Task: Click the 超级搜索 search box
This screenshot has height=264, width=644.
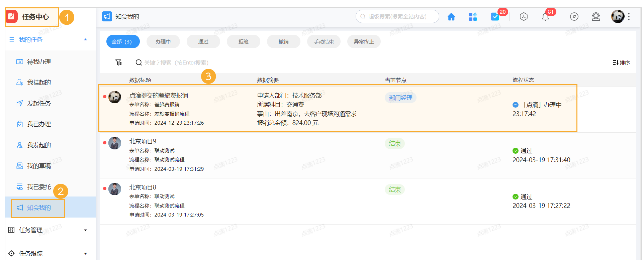Action: point(397,16)
